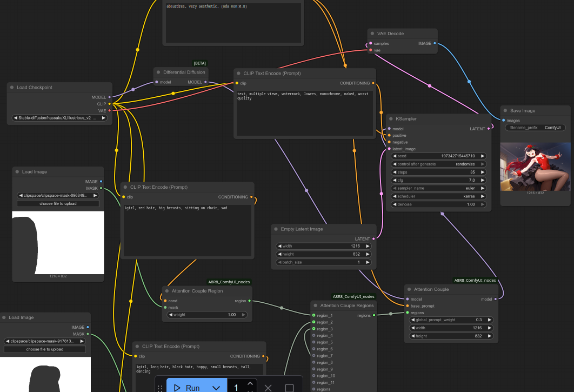Viewport: 574px width, 392px height.
Task: Click the region_4 input socket on Attention Couple Regions
Action: point(313,336)
